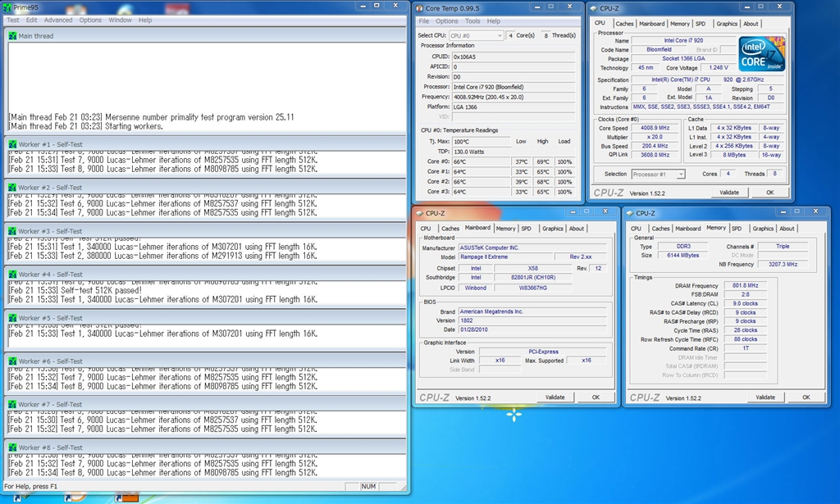Select CPU tab in CPU-Z Mainboard window
Image resolution: width=840 pixels, height=504 pixels.
pos(426,229)
